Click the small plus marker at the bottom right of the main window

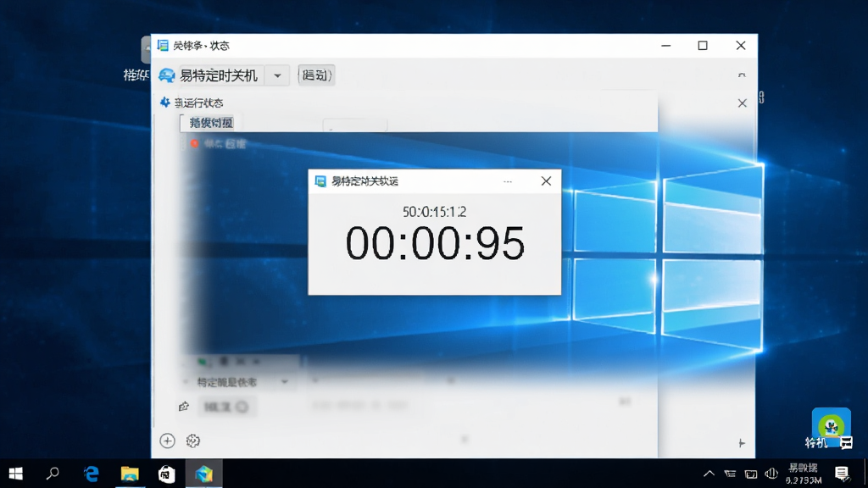click(742, 443)
